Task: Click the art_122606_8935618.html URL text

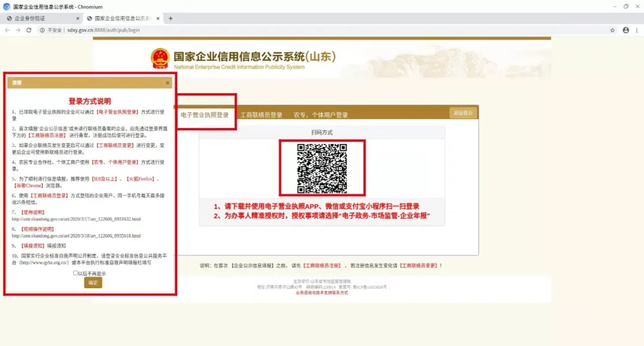Action: [x=76, y=236]
